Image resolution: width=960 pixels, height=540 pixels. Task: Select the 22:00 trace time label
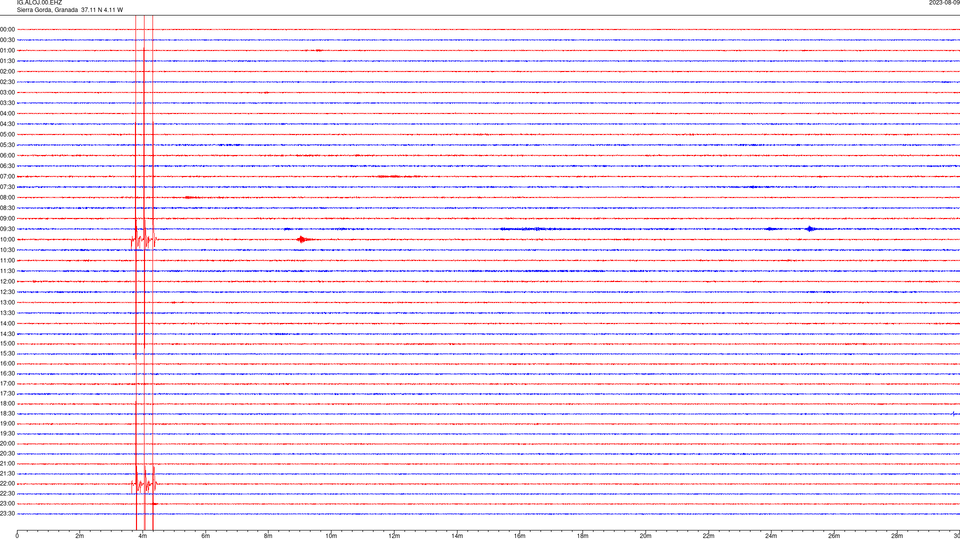pyautogui.click(x=7, y=484)
